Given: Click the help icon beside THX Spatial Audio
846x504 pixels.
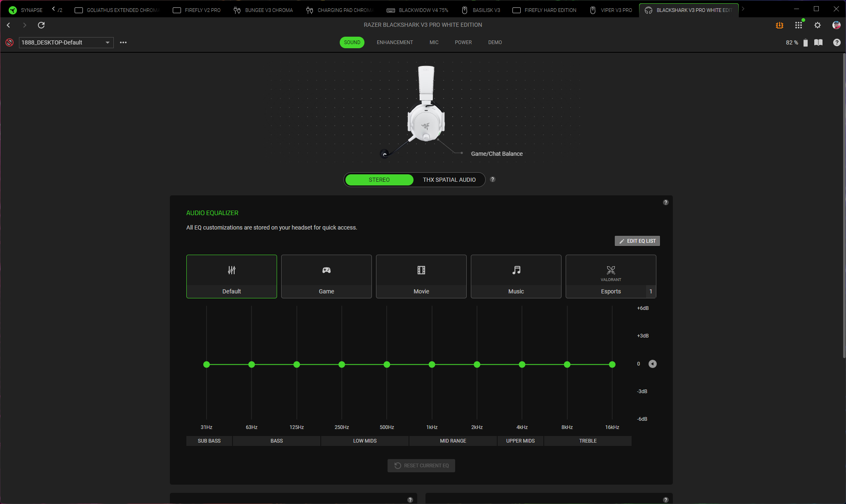Looking at the screenshot, I should (492, 179).
